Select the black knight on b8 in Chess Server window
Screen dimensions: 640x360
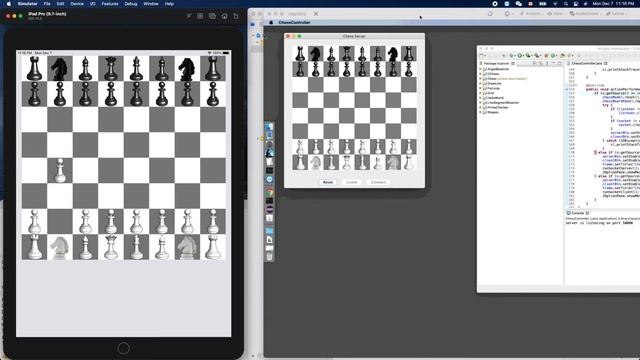point(316,53)
